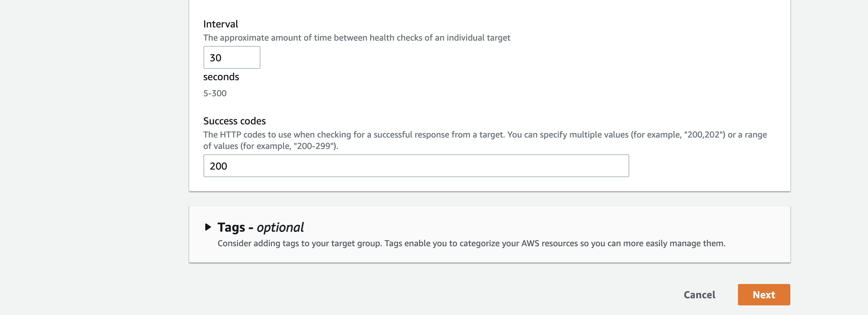
Task: Click the "Success codes" field label
Action: tap(234, 121)
